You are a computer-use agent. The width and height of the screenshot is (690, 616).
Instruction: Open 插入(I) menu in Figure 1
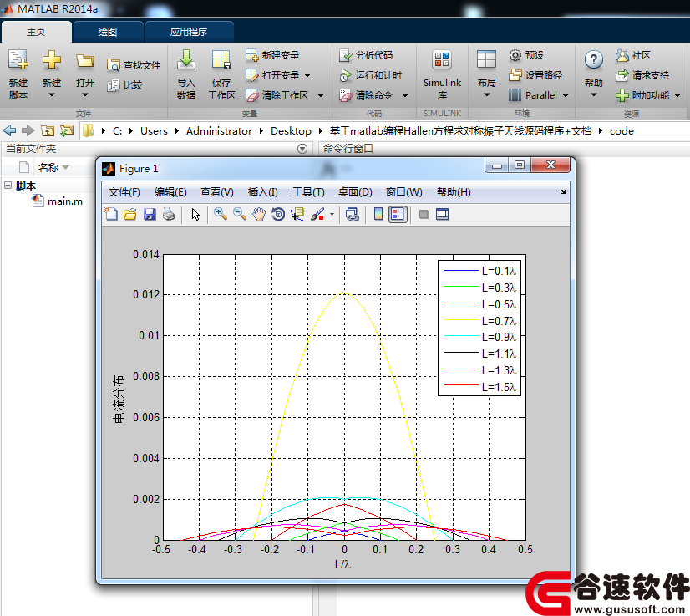click(x=262, y=192)
